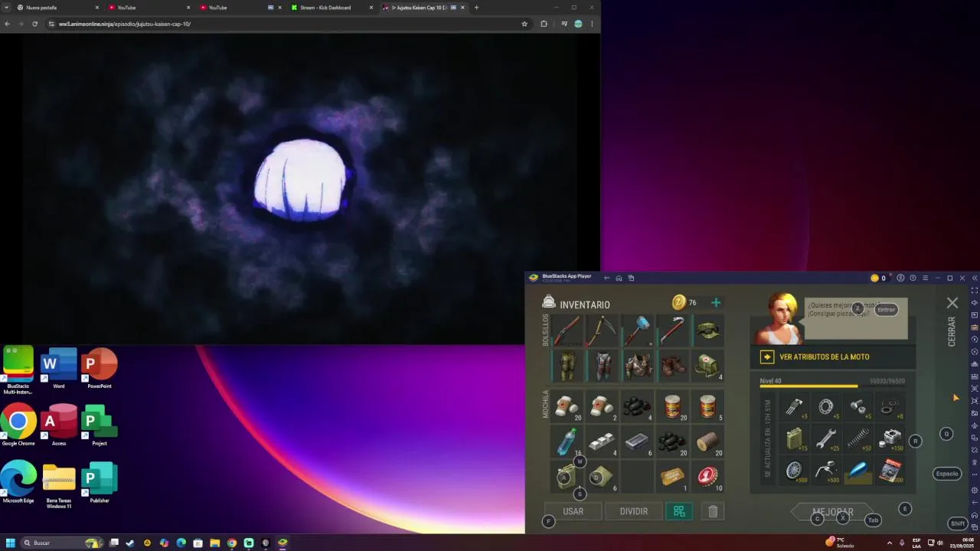Open Barra Tareas Windows 11 folder

click(59, 486)
